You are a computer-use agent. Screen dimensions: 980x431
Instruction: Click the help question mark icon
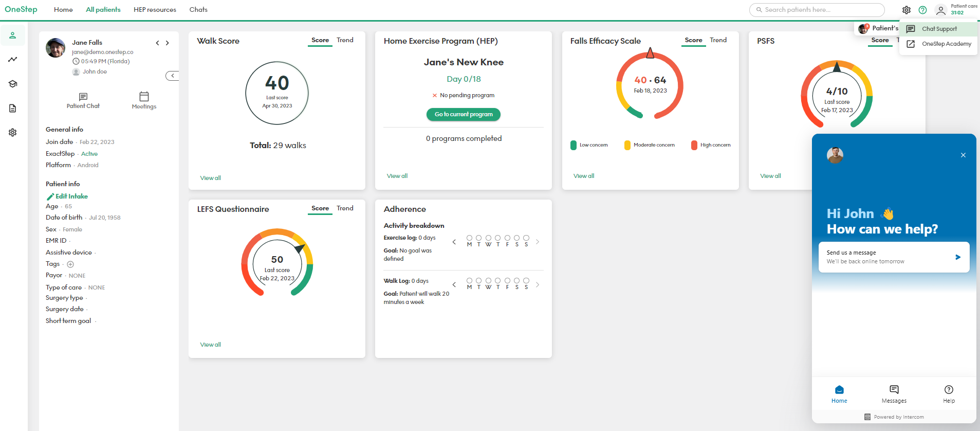[x=922, y=10]
